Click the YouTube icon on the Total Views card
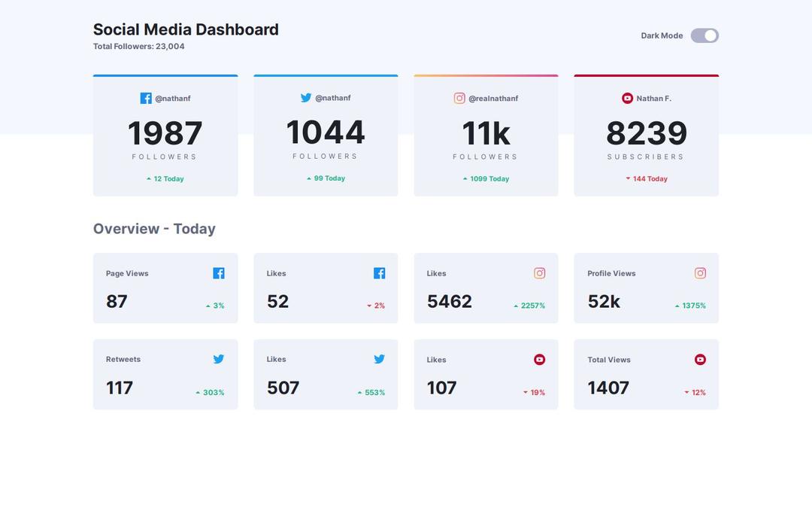The height and width of the screenshot is (508, 812). pyautogui.click(x=700, y=359)
